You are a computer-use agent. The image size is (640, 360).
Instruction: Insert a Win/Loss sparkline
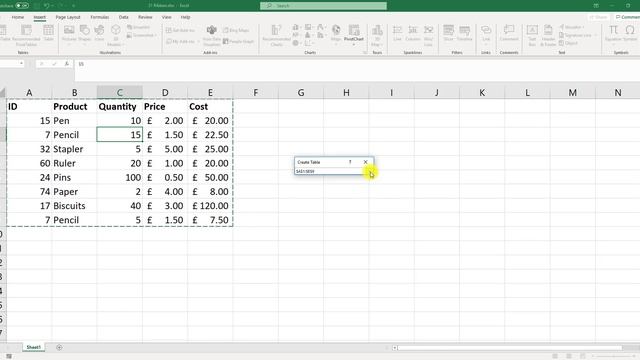tap(428, 35)
